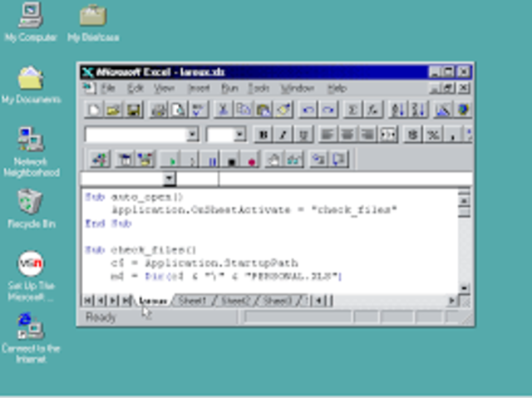The width and height of the screenshot is (532, 398).
Task: Click the first-sheet tab scroll button
Action: pyautogui.click(x=87, y=301)
